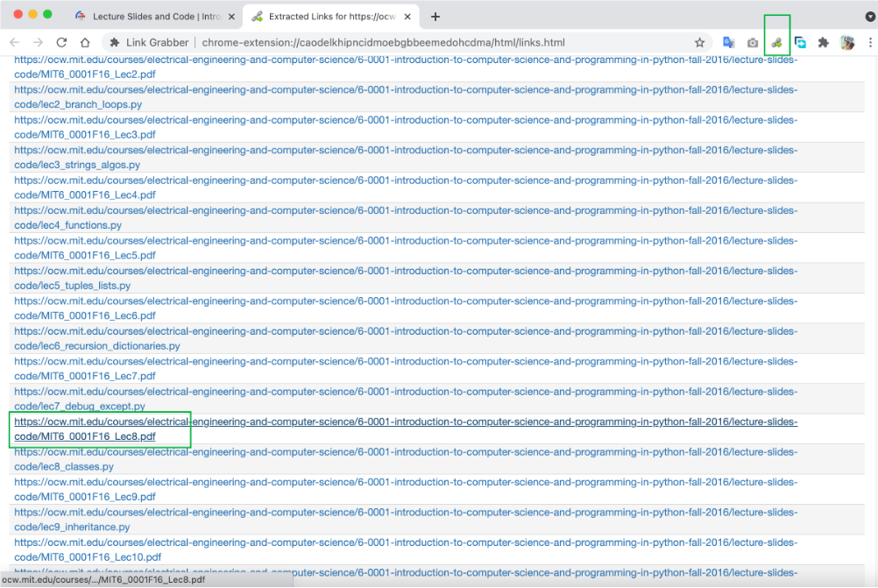Open the blue copy-windows extension icon
Screen dimensions: 878x588
(800, 43)
